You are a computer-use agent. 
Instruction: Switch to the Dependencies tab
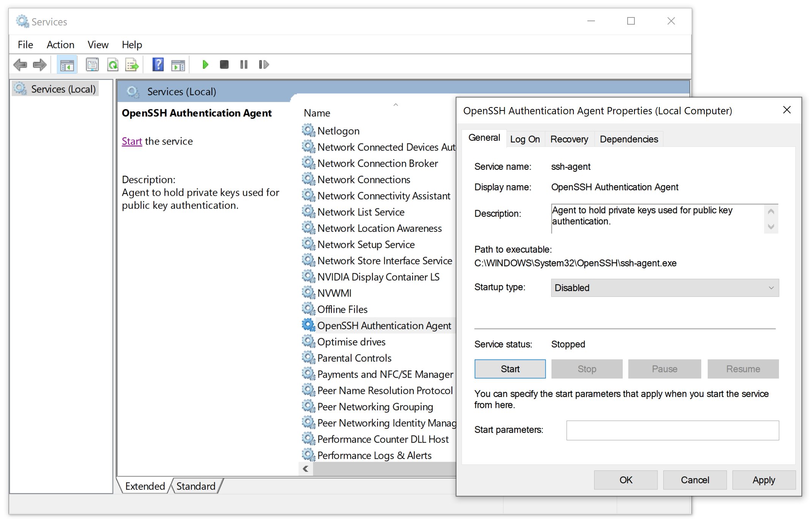click(x=629, y=139)
